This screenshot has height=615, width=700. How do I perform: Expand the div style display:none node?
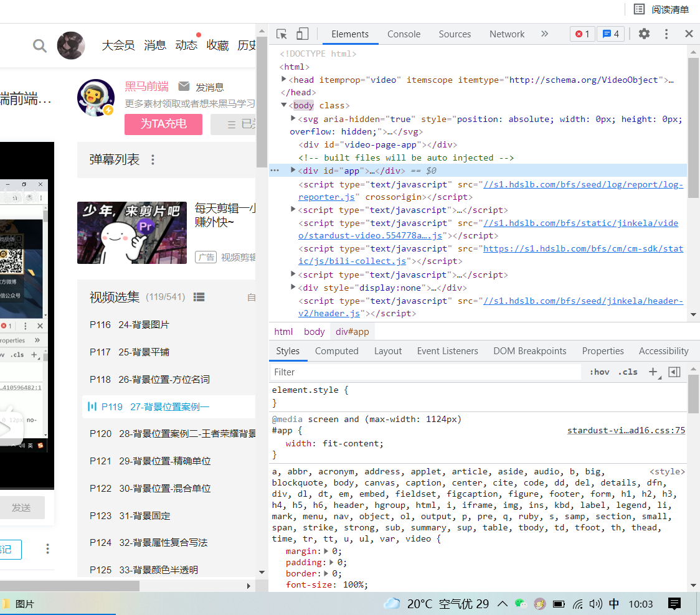(293, 287)
